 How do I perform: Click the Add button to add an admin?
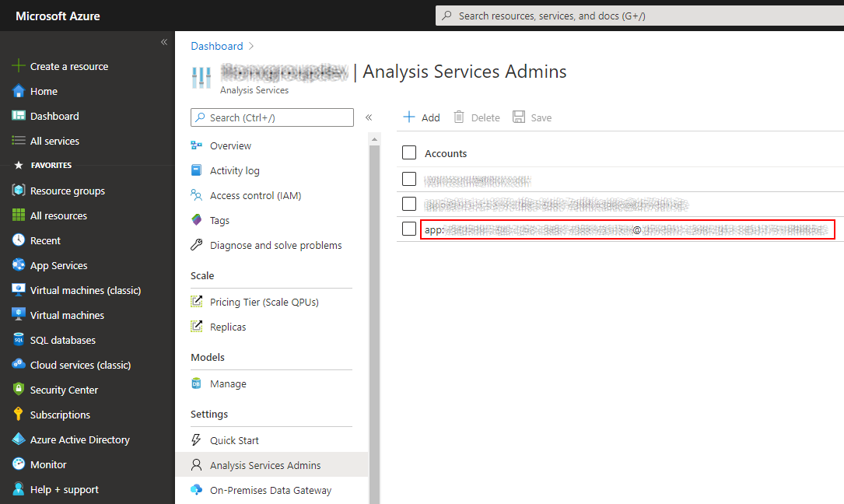coord(421,117)
